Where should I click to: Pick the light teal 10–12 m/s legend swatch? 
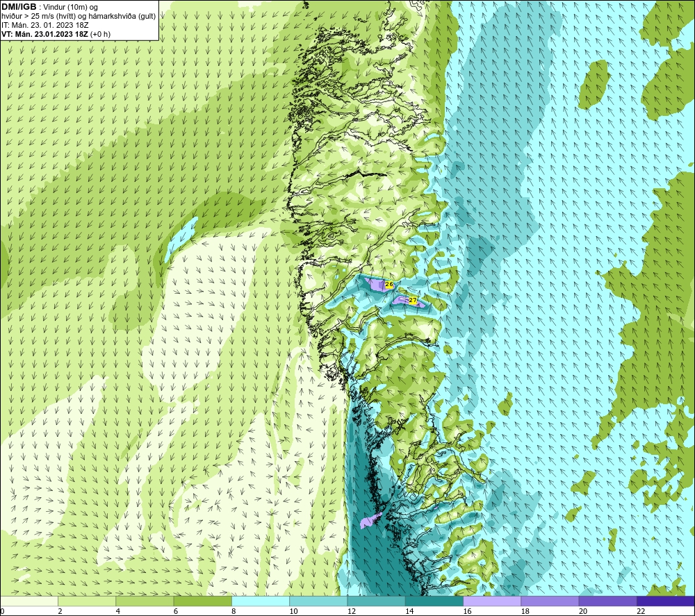318,601
